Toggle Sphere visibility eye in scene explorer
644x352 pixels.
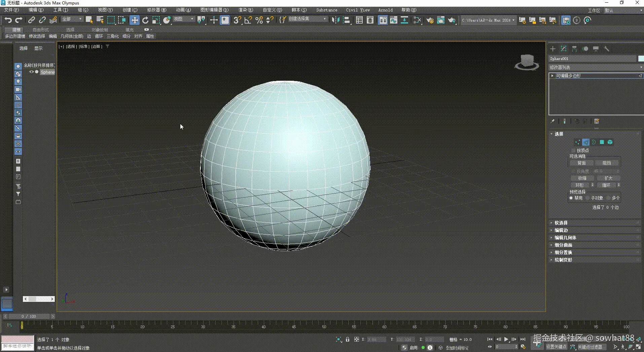click(31, 72)
